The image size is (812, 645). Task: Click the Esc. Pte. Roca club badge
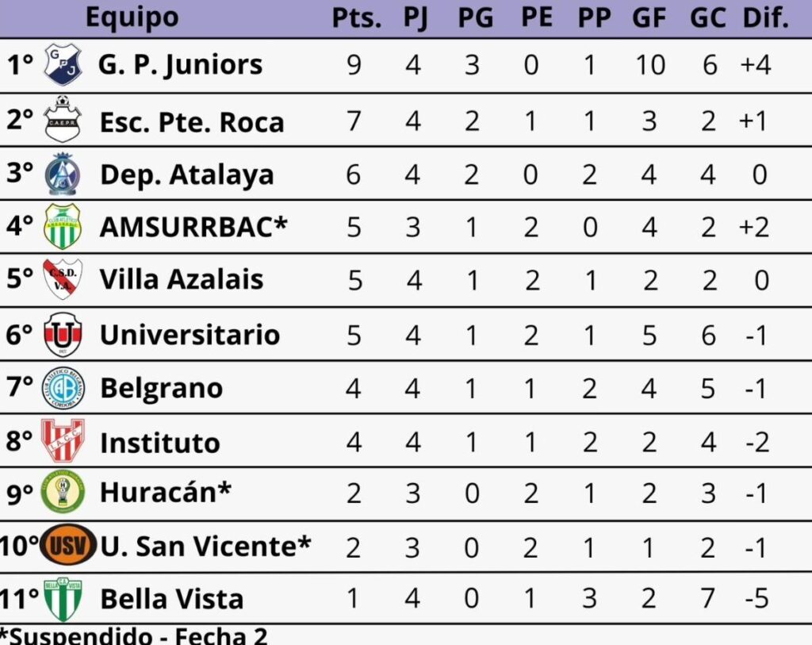click(x=63, y=120)
